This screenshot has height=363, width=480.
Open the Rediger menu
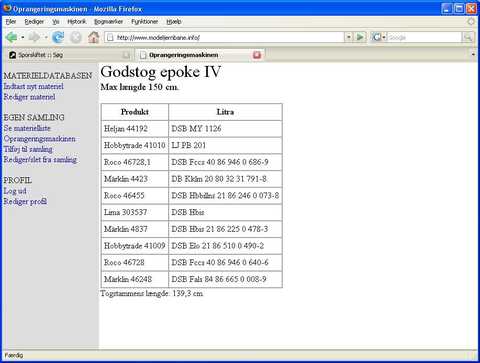point(34,22)
